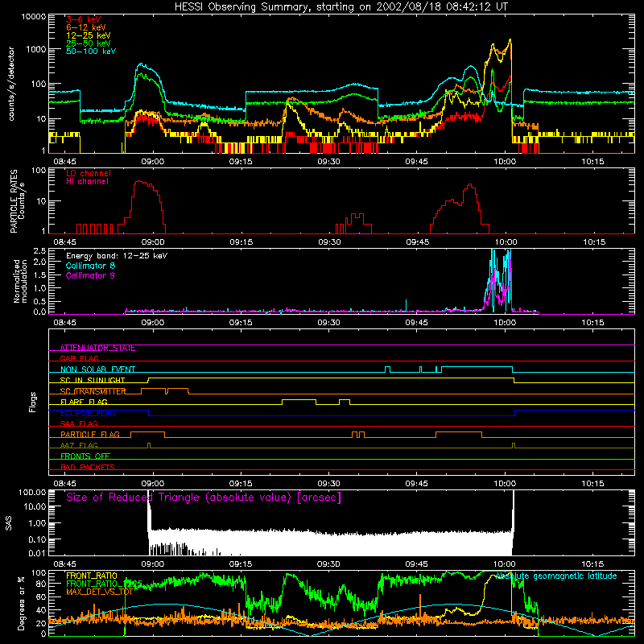Select the Collimator 9 legend entry
This screenshot has height=644, width=644.
(90, 275)
